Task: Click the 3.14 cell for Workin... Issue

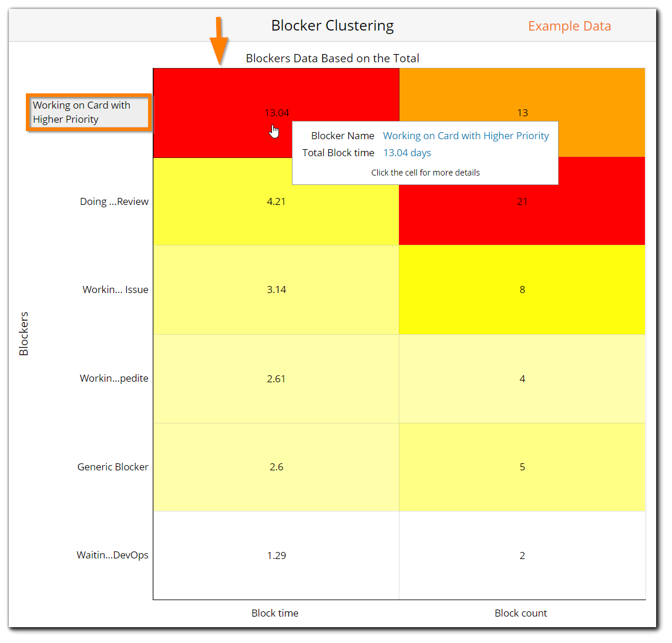Action: coord(276,289)
